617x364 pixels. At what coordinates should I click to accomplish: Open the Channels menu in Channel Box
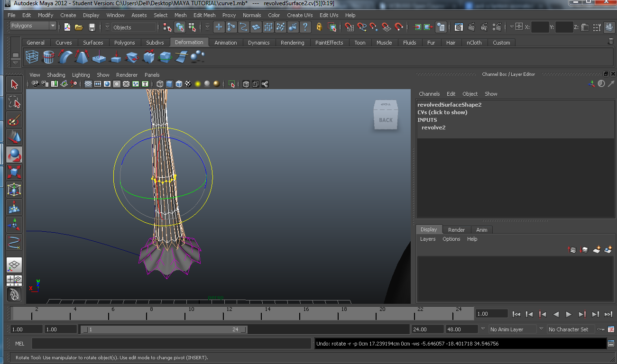click(x=429, y=94)
